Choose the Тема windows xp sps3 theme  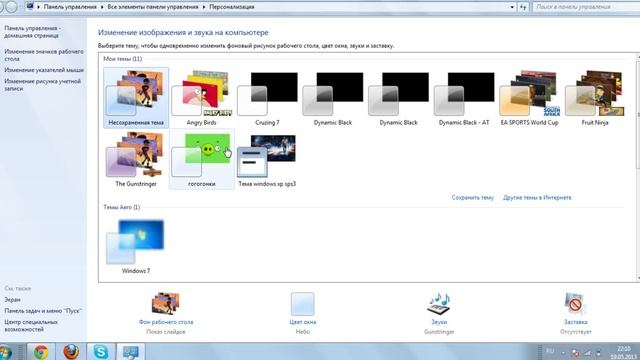(x=267, y=159)
